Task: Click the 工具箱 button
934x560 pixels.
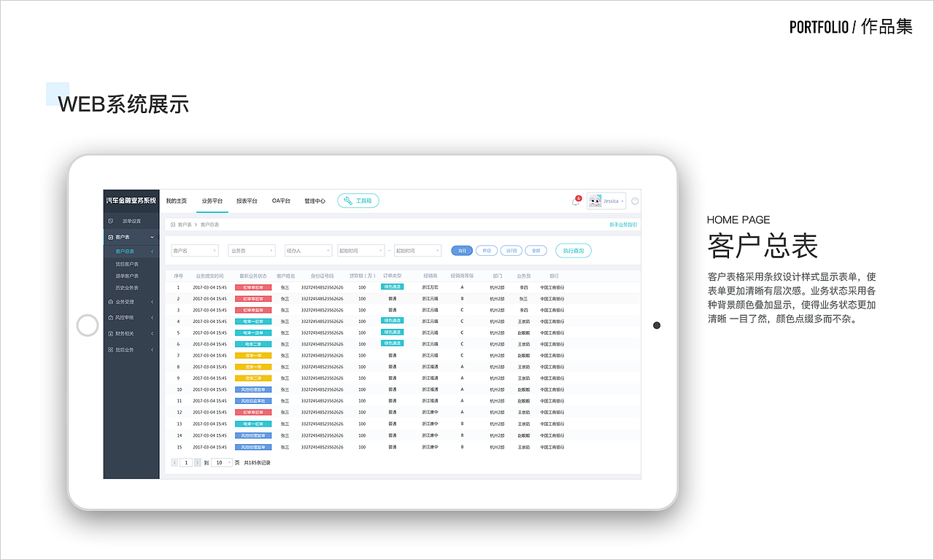Action: tap(358, 201)
